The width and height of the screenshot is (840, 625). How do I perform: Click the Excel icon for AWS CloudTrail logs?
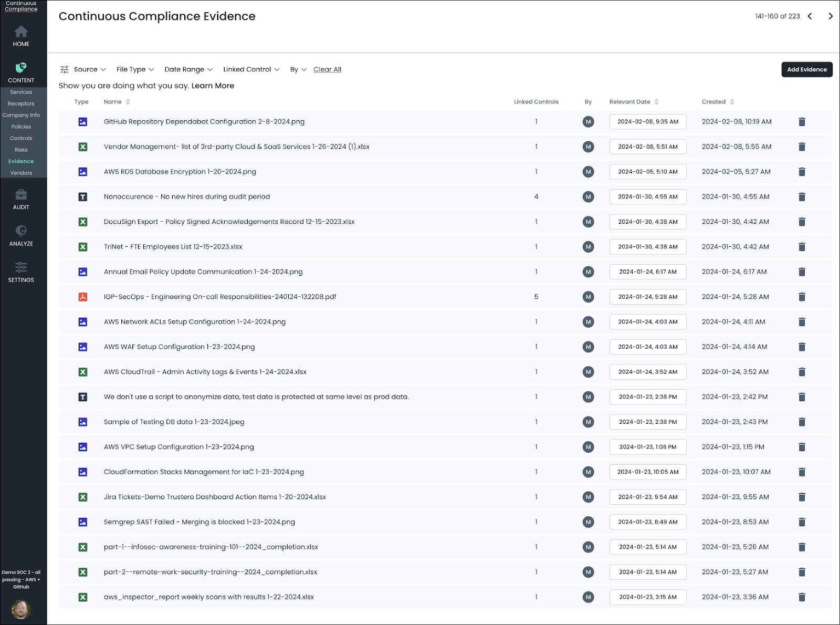[83, 372]
